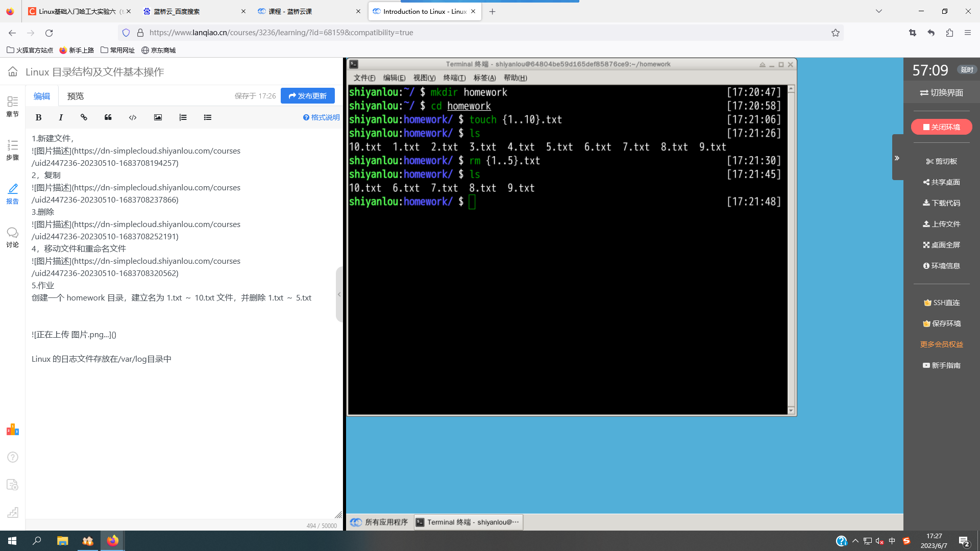Open the 剪切板 clipboard panel
This screenshot has width=980, height=551.
pyautogui.click(x=942, y=161)
